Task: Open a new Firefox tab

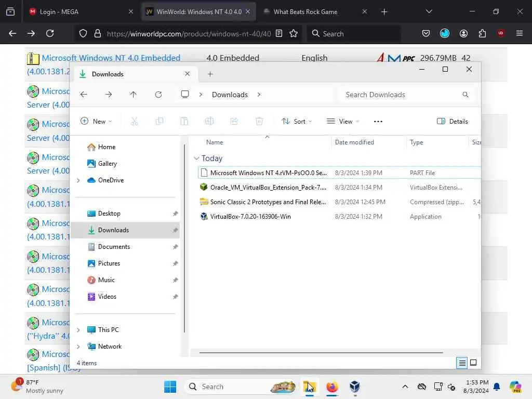Action: (x=384, y=11)
